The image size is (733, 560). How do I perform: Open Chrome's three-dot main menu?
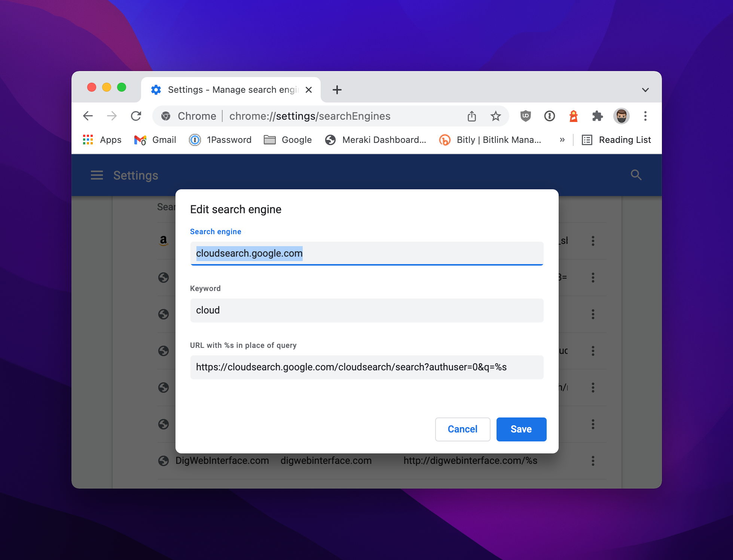[645, 116]
